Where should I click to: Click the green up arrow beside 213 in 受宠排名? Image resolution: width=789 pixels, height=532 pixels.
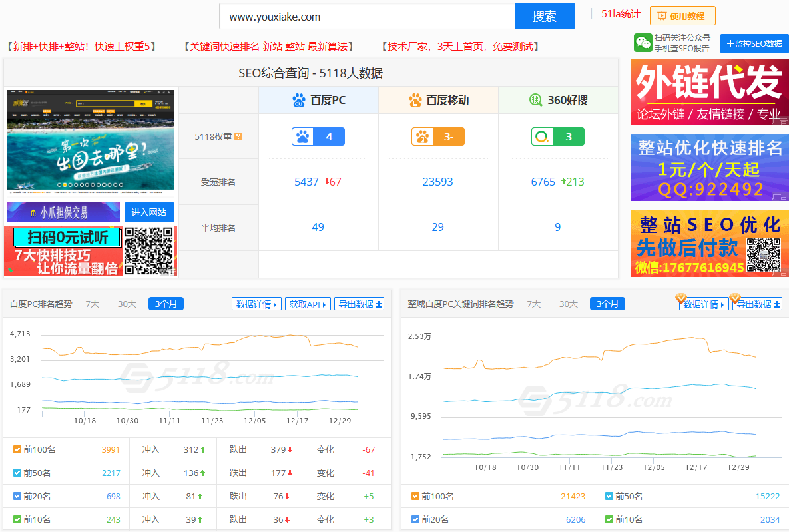click(x=563, y=182)
